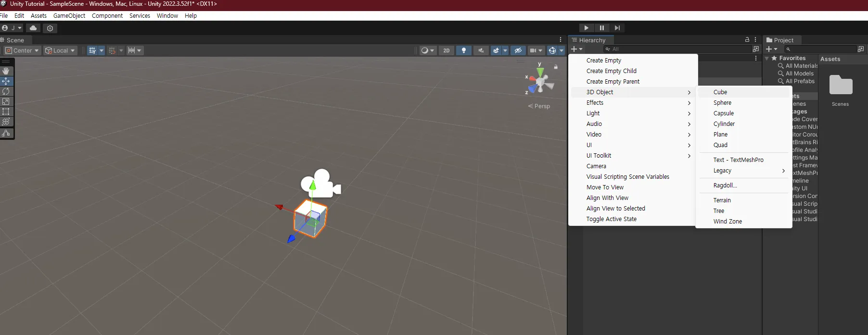The height and width of the screenshot is (335, 868).
Task: Toggle scene lighting bulb
Action: pyautogui.click(x=464, y=50)
